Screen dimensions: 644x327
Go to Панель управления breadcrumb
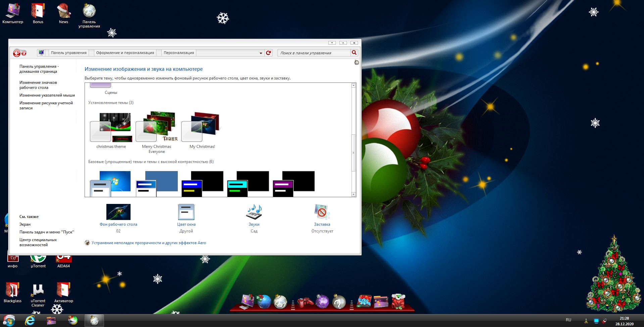[x=68, y=53]
